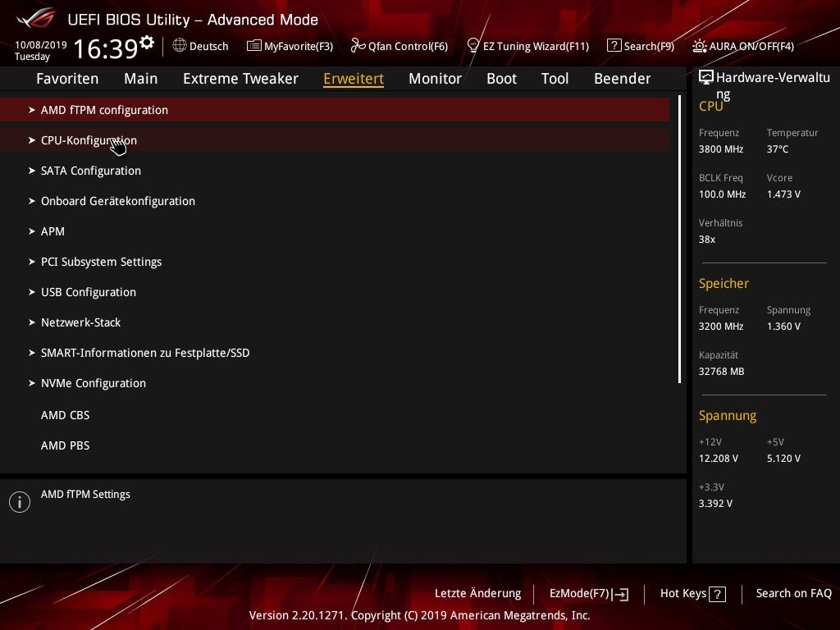
Task: Expand Netzwerk-Stack arrow
Action: (x=32, y=322)
